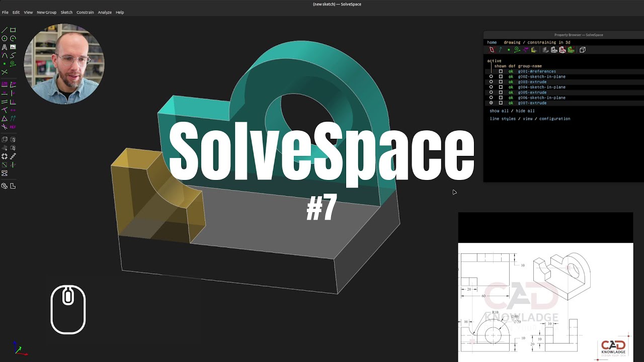Select the Line Segment tool
This screenshot has height=362, width=644.
point(5,30)
